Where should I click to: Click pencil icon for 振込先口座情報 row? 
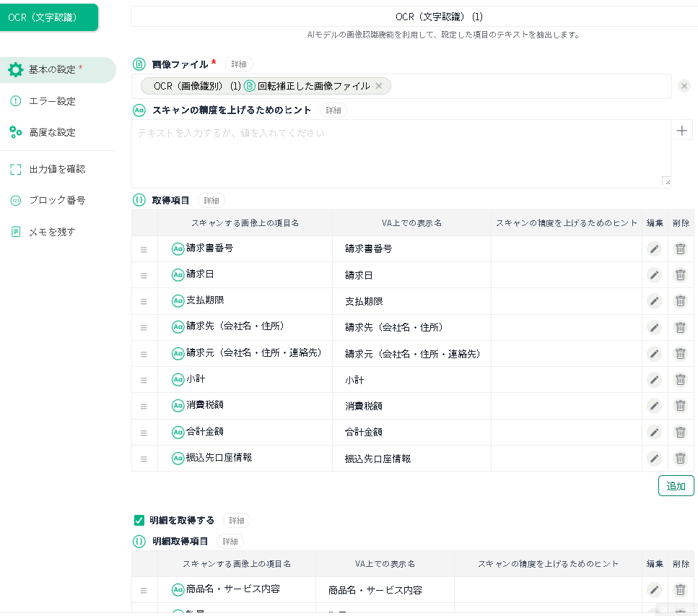point(654,459)
